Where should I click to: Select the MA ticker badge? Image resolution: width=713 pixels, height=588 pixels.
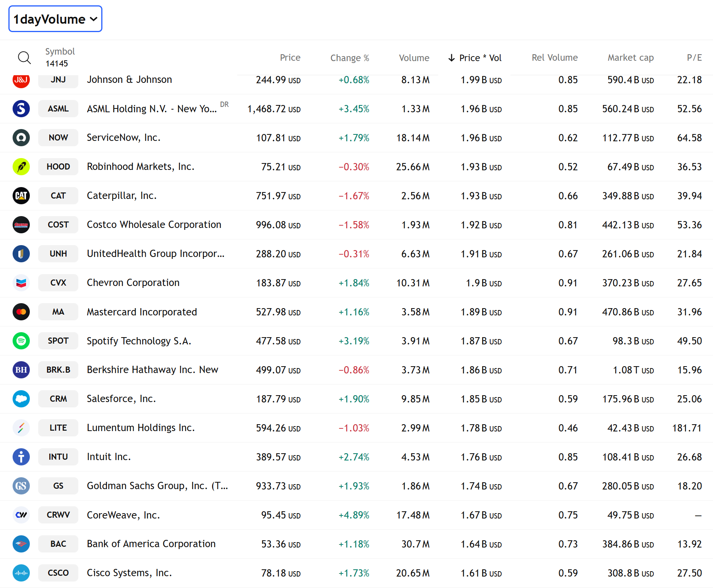(x=58, y=312)
